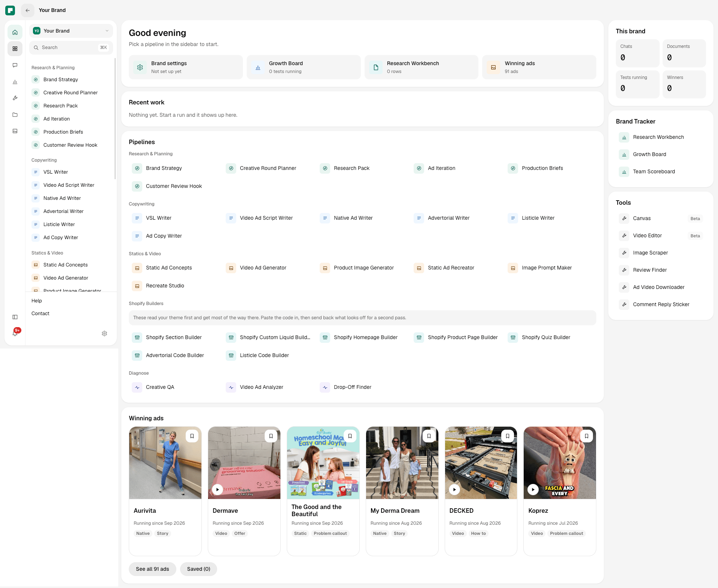Open Ad Copy Writer pipeline tile
Viewport: 718px width, 588px height.
coord(174,236)
